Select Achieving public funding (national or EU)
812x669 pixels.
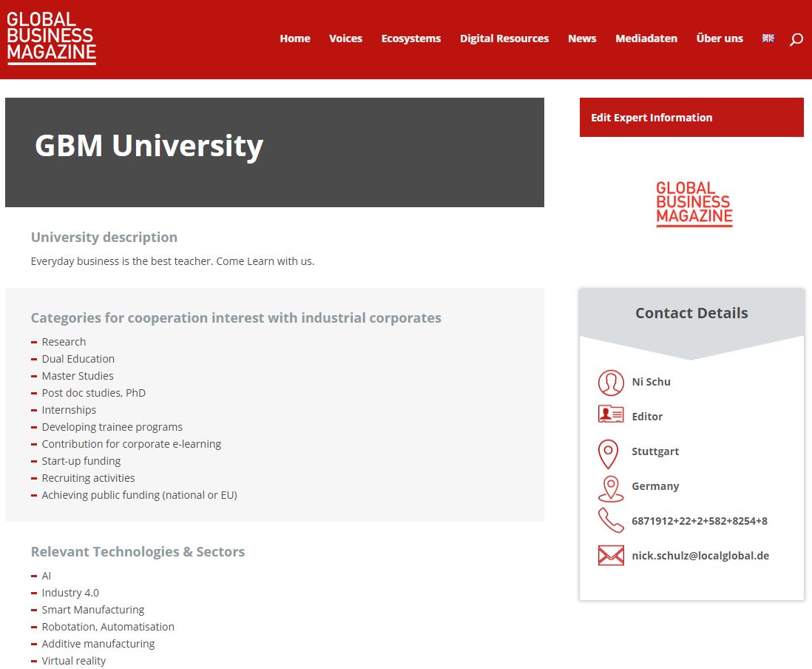click(139, 495)
